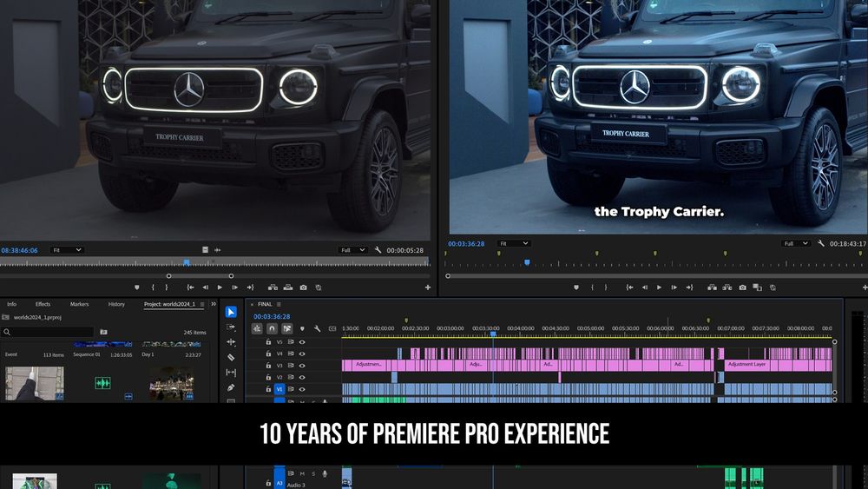The width and height of the screenshot is (868, 489).
Task: Open Source monitor Fit zoom dropdown
Action: (68, 250)
